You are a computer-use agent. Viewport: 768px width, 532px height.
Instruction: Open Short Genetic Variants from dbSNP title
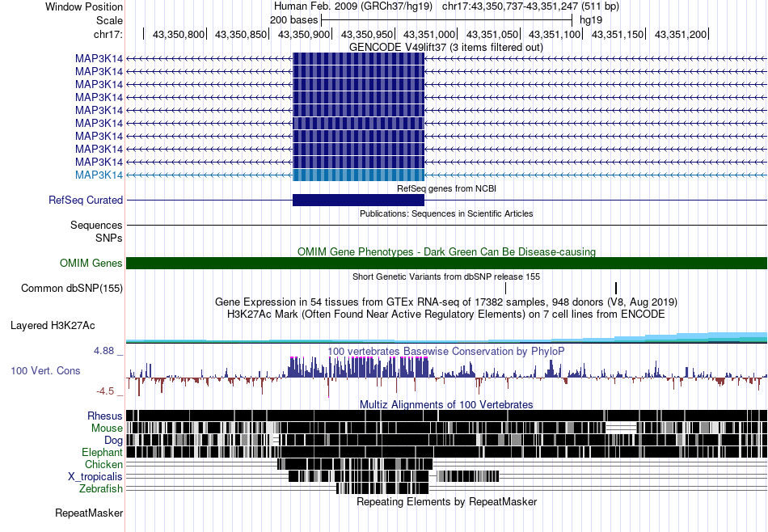pyautogui.click(x=446, y=277)
